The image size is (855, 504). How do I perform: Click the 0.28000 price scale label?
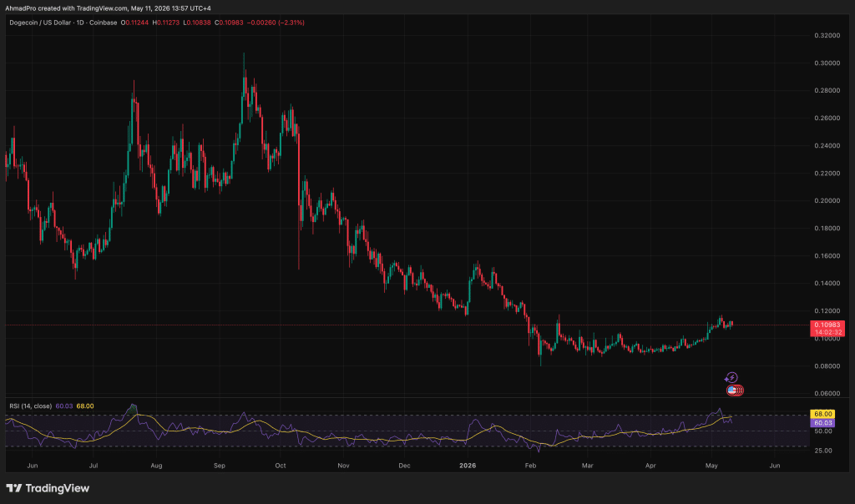coord(827,90)
